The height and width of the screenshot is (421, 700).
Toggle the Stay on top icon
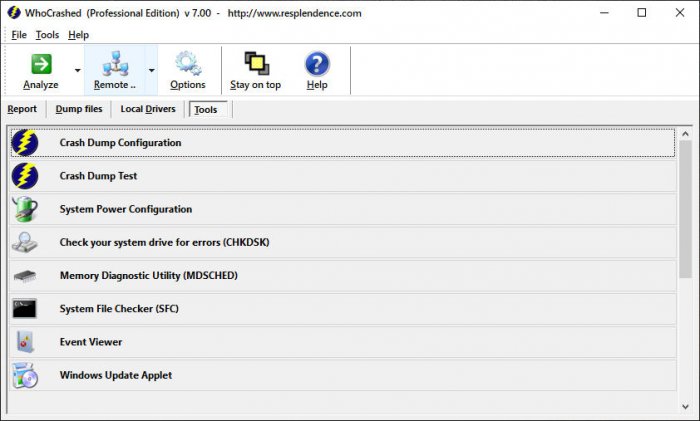[255, 64]
